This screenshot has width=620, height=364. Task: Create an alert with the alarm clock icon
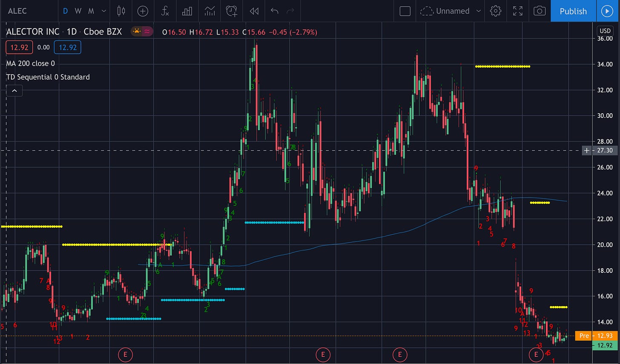232,11
